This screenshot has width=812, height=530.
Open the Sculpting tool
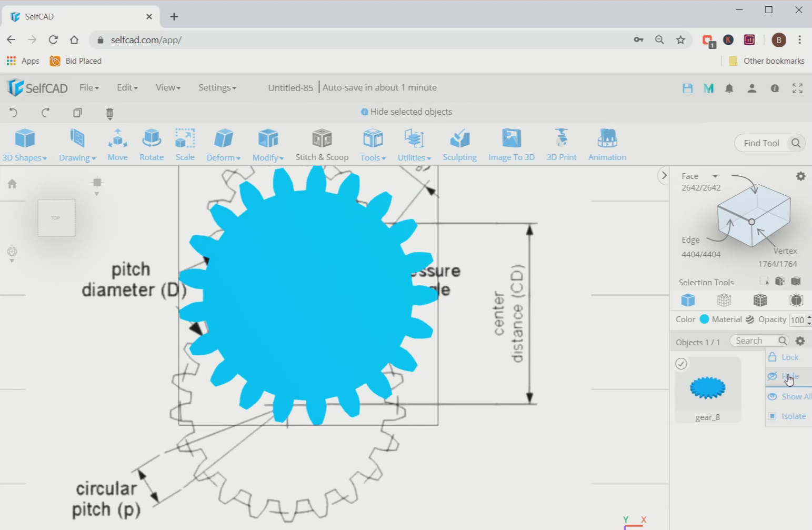(459, 145)
